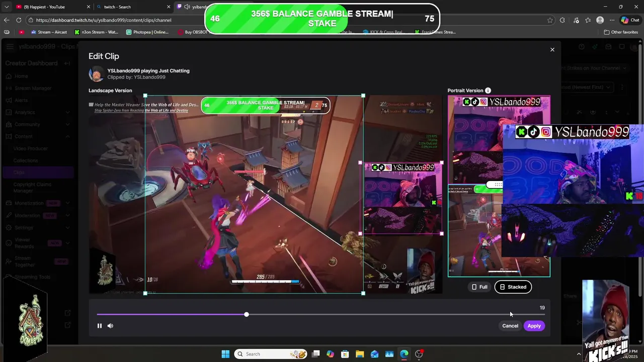Move the purple clip timeline playhead handle

[x=247, y=314]
